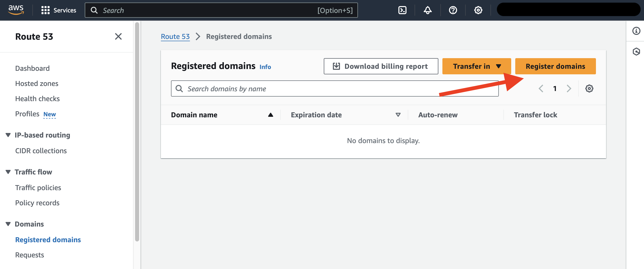Screen dimensions: 644x269
Task: Sort by Expiration date arrow
Action: 398,115
